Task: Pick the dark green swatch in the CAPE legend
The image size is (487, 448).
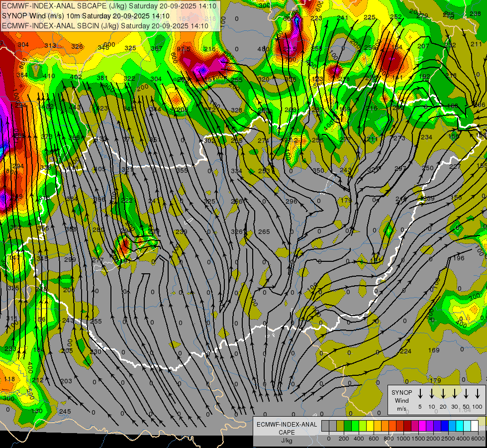Action: [348, 426]
